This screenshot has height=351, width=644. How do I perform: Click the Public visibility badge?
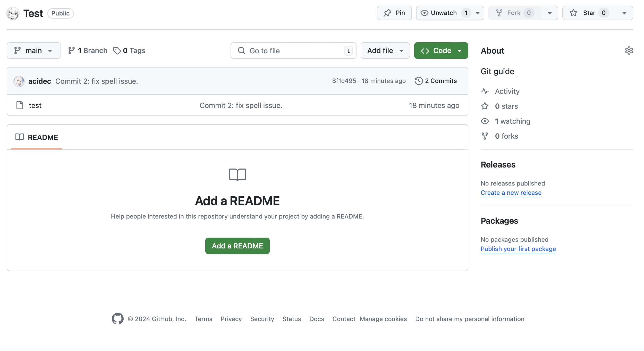tap(61, 13)
